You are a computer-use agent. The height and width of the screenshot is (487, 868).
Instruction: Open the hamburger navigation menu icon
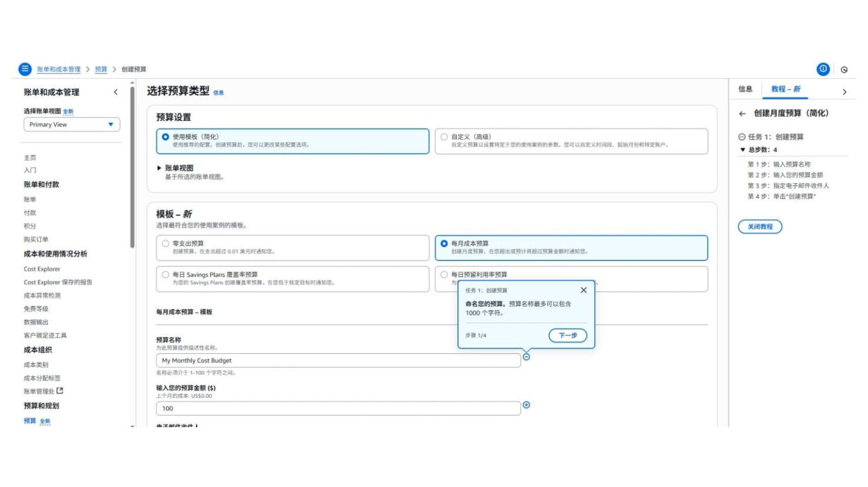25,69
